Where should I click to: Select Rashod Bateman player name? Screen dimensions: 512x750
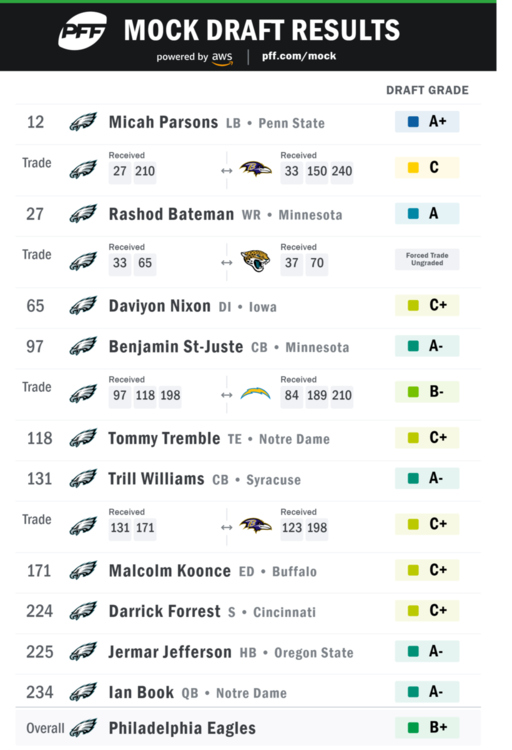coord(171,214)
